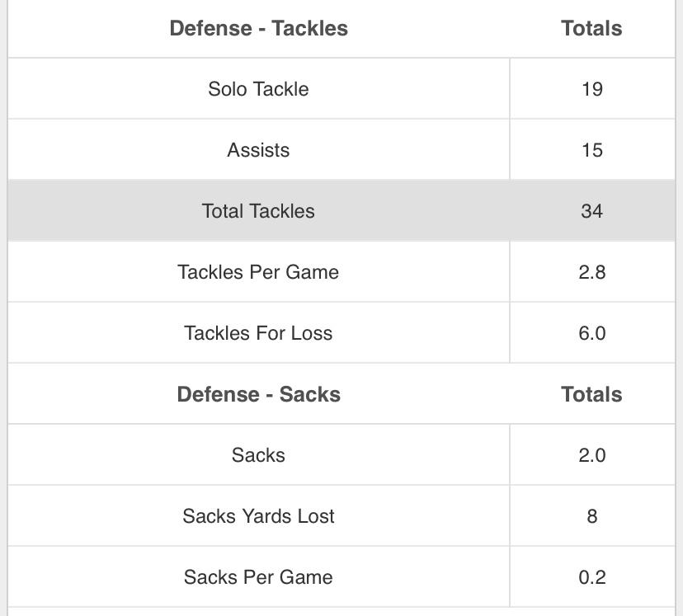Select the Sacks total value 2.0
This screenshot has width=683, height=616.
(591, 455)
